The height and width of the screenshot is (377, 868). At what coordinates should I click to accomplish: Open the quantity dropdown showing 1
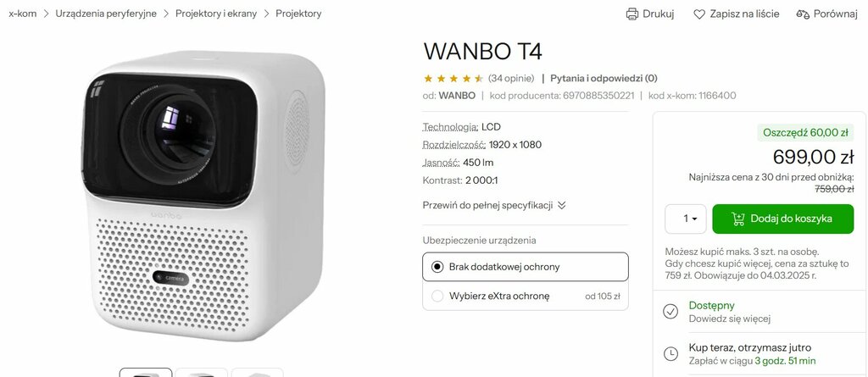click(x=685, y=219)
